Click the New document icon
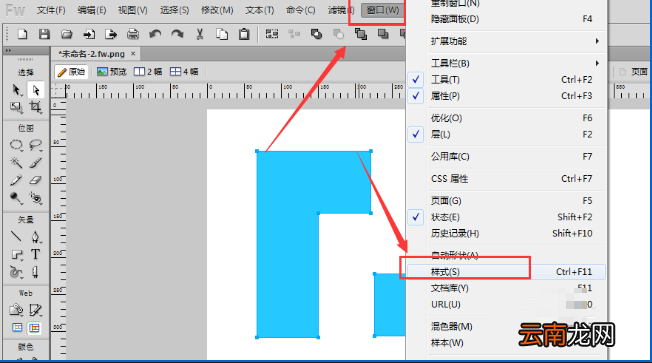This screenshot has width=652, height=363. [x=23, y=34]
